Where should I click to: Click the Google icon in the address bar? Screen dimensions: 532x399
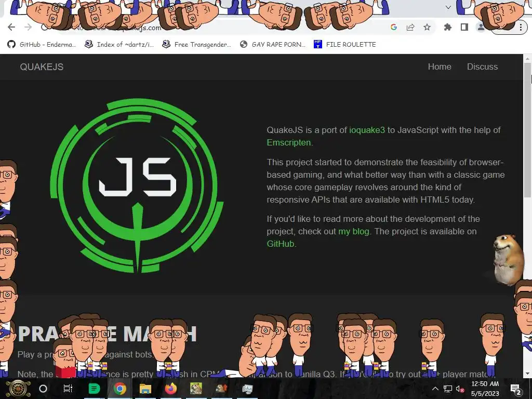[x=394, y=27]
